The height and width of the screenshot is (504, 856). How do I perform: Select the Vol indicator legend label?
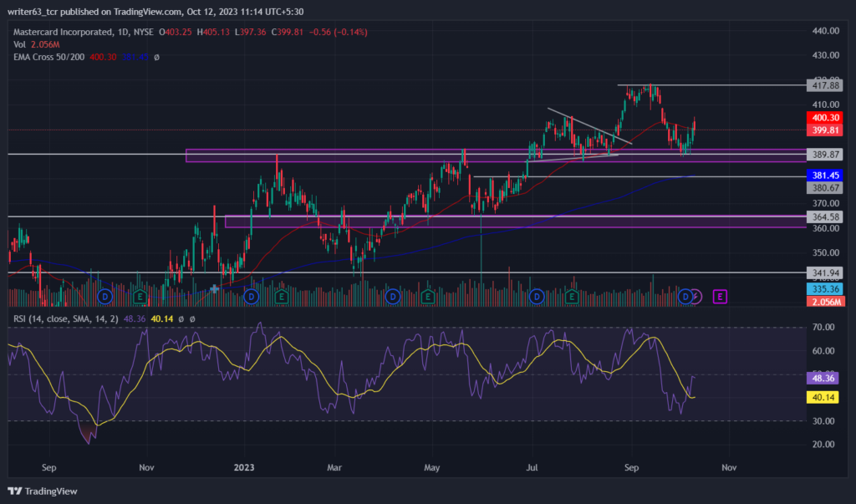tap(20, 44)
